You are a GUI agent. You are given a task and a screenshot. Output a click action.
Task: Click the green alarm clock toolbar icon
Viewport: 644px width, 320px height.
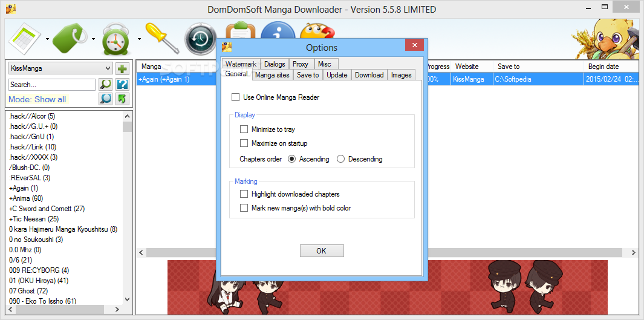coord(116,39)
